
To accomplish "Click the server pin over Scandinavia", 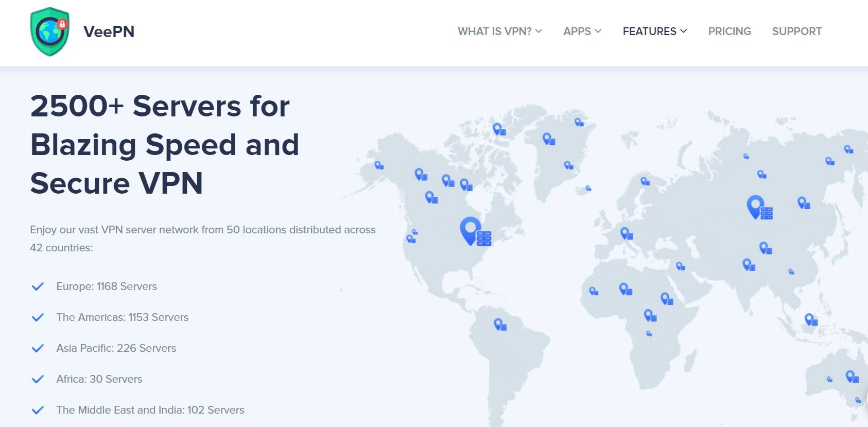I will coord(645,181).
